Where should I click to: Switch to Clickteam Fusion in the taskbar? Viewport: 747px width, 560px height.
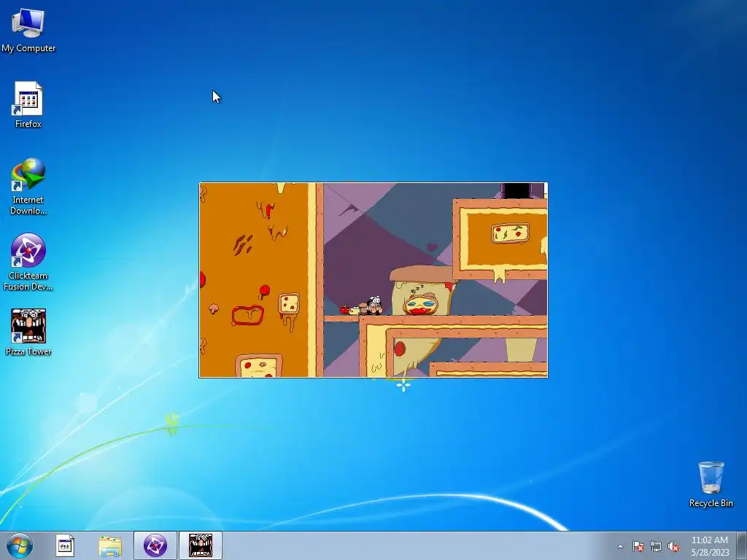(155, 545)
